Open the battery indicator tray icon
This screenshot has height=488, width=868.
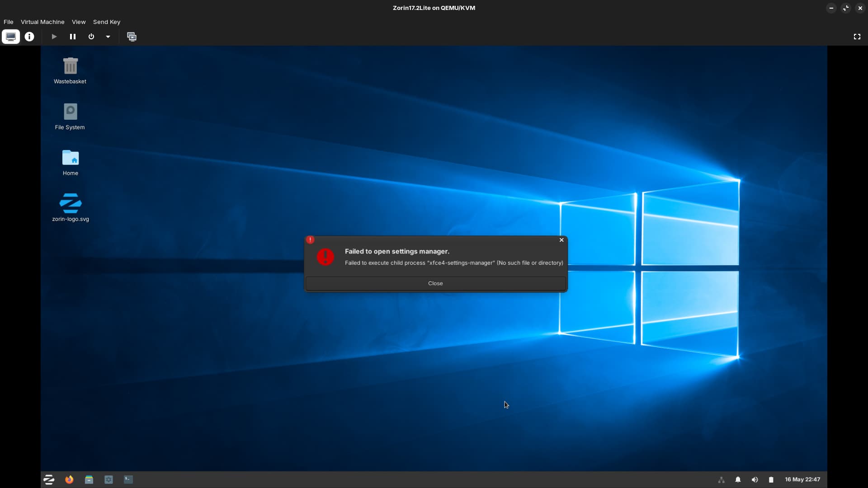(771, 480)
